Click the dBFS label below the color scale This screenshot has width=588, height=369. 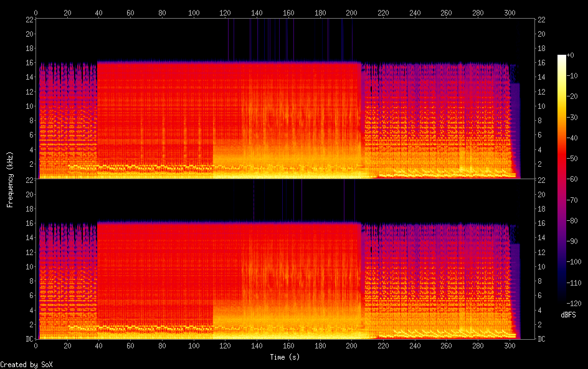(568, 315)
